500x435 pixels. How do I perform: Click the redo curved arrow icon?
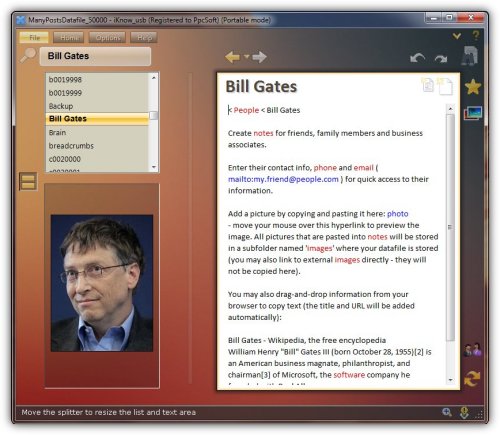pos(441,59)
